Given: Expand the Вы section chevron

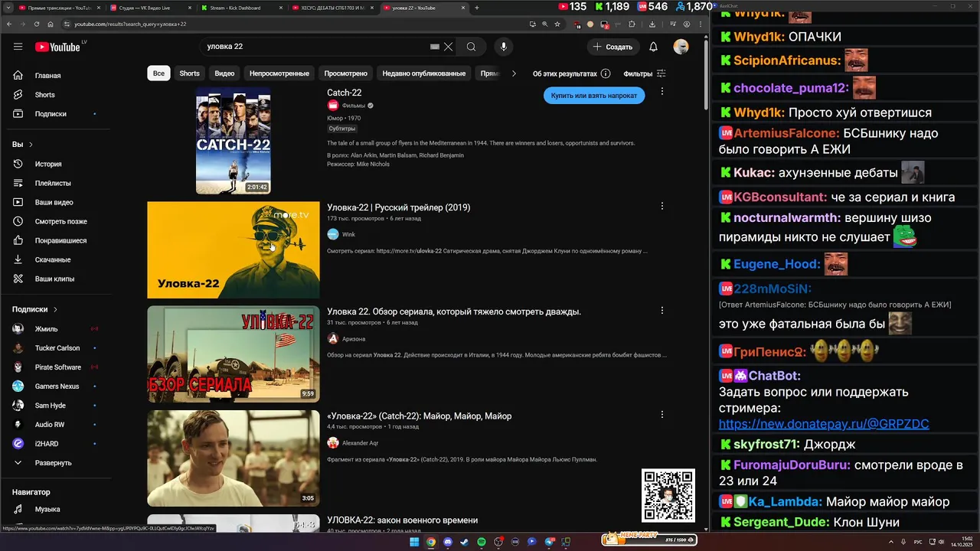Looking at the screenshot, I should 31,145.
